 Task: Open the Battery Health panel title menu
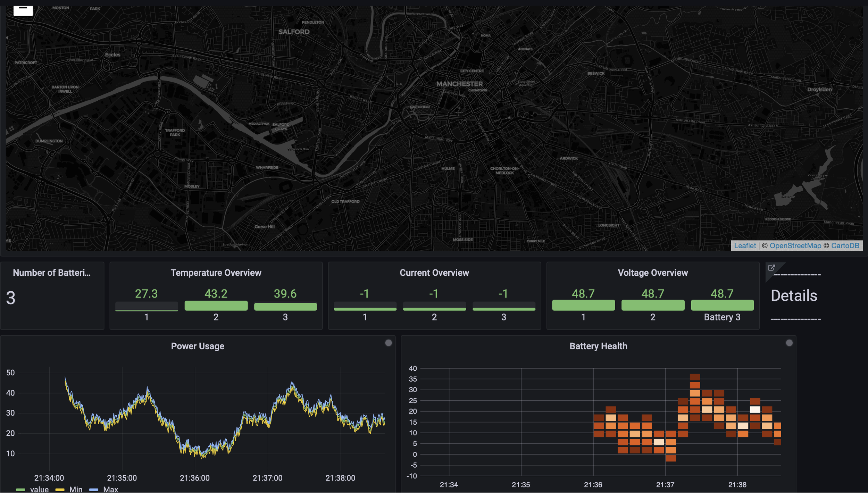(598, 346)
